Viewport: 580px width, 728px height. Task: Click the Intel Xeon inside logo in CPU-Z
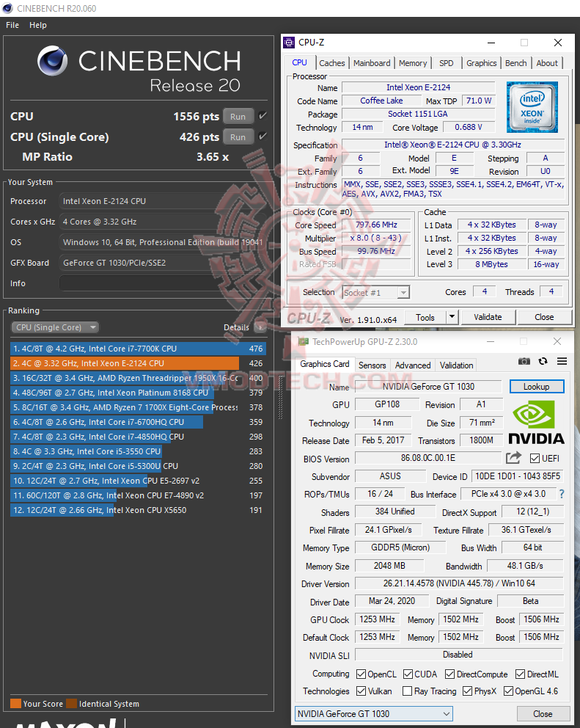point(532,107)
